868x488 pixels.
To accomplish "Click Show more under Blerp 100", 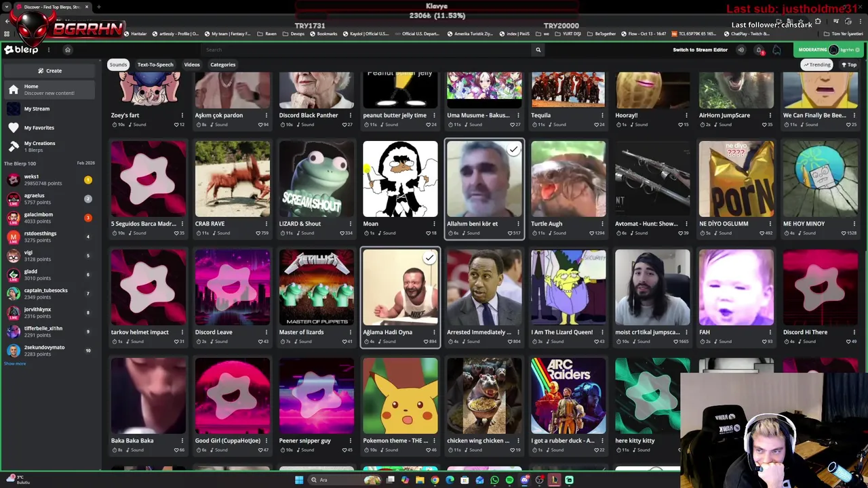I will tap(15, 364).
